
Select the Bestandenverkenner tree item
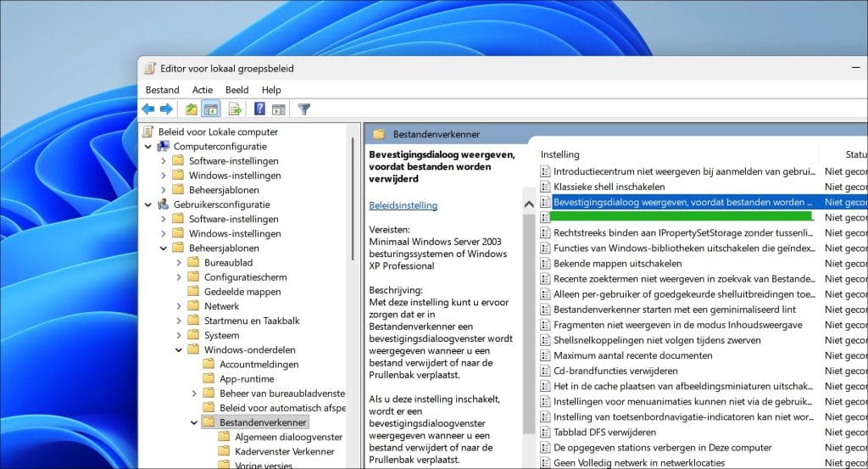[263, 422]
